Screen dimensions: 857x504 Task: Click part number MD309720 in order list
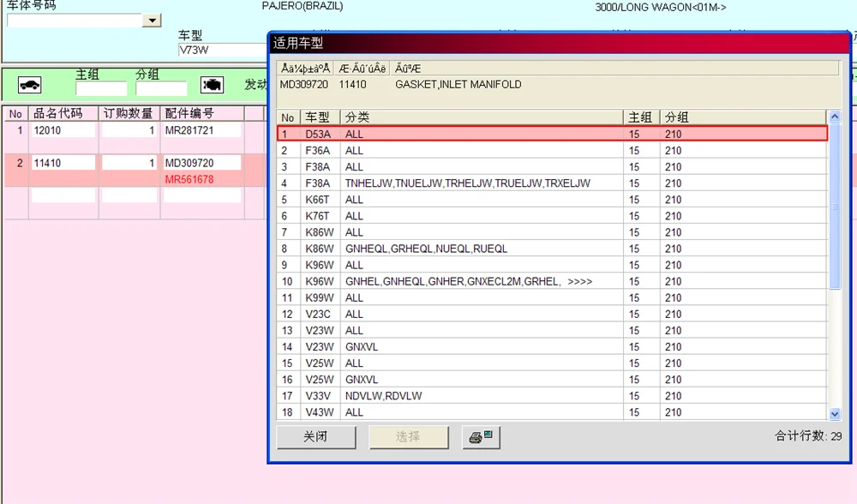pos(201,163)
